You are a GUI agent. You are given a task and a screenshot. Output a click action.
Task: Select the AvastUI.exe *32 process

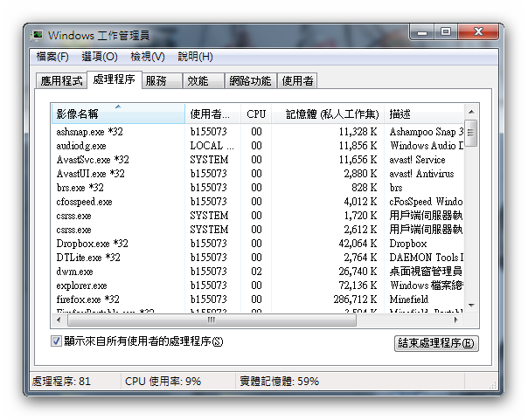pos(258,174)
